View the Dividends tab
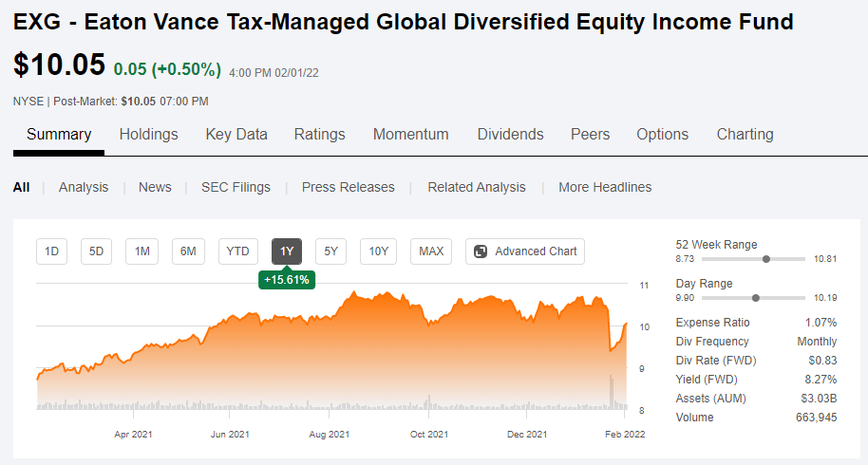 click(x=510, y=135)
